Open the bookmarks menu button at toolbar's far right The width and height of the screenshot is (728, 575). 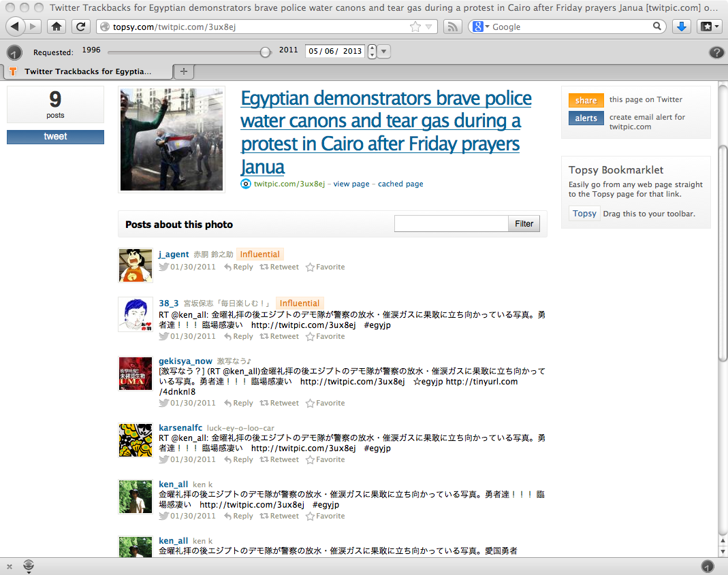coord(710,27)
